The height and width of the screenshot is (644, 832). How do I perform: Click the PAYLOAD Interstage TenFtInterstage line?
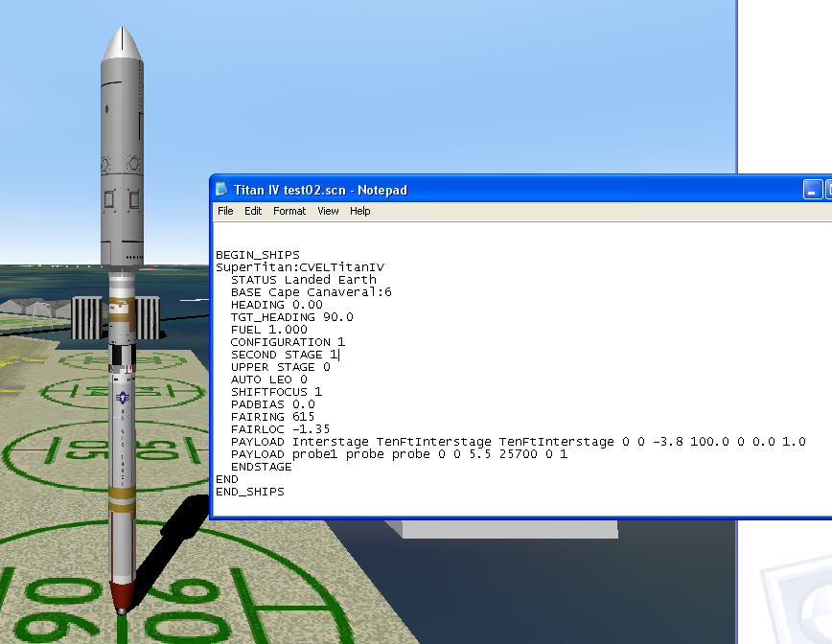(519, 442)
